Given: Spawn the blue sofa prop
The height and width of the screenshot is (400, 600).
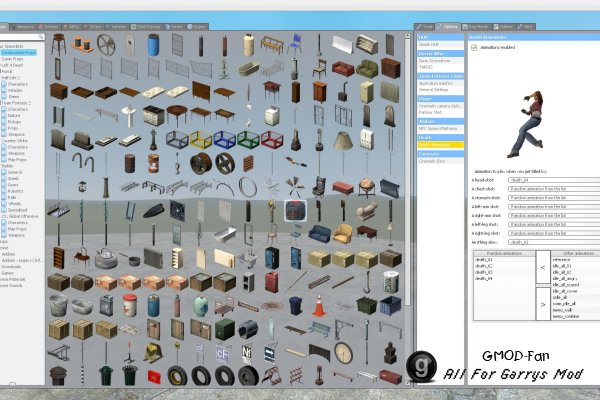Looking at the screenshot, I should [x=319, y=233].
